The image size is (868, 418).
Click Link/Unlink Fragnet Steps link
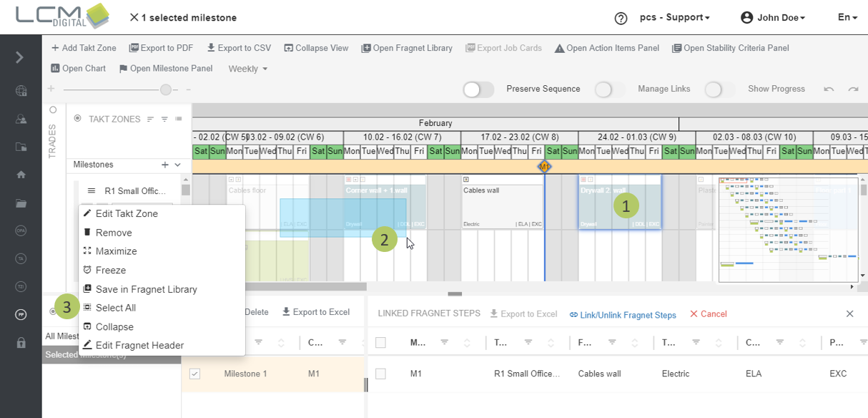623,314
